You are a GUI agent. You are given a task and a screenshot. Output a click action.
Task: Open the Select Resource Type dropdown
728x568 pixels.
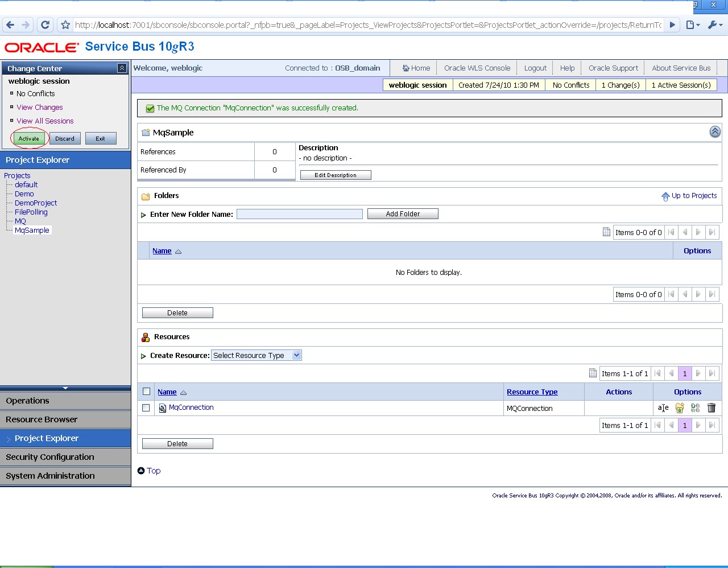(x=257, y=355)
